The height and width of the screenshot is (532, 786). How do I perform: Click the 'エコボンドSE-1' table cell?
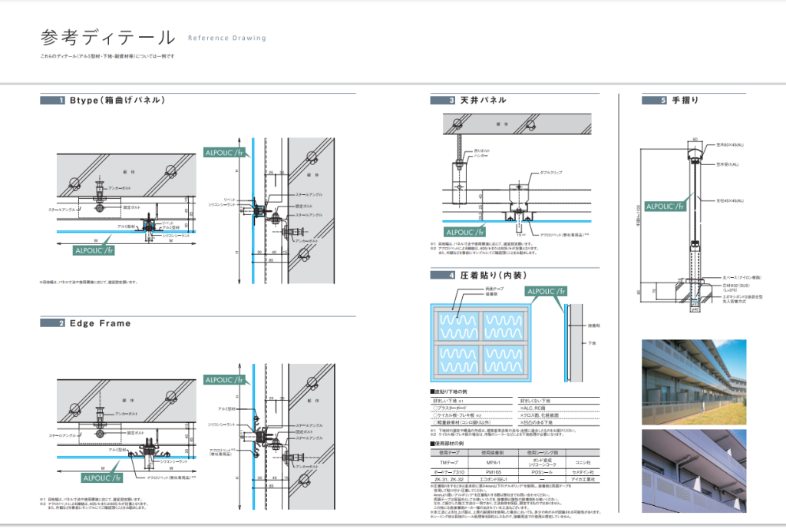pyautogui.click(x=494, y=479)
